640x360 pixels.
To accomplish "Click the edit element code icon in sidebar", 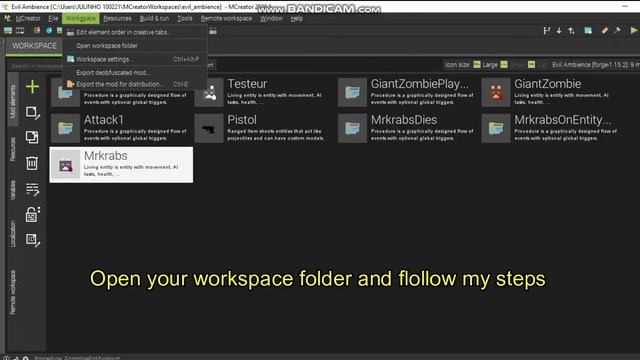I will coord(32,189).
